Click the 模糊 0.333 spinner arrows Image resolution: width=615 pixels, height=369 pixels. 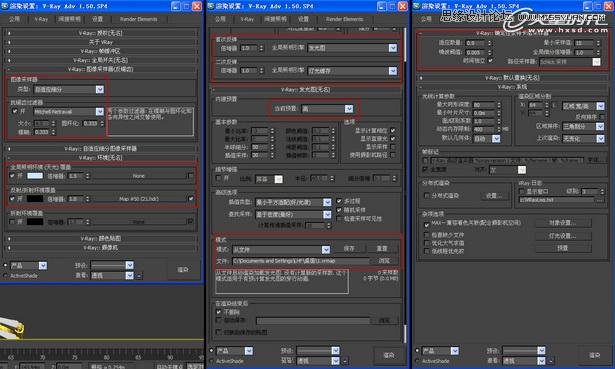click(x=53, y=132)
